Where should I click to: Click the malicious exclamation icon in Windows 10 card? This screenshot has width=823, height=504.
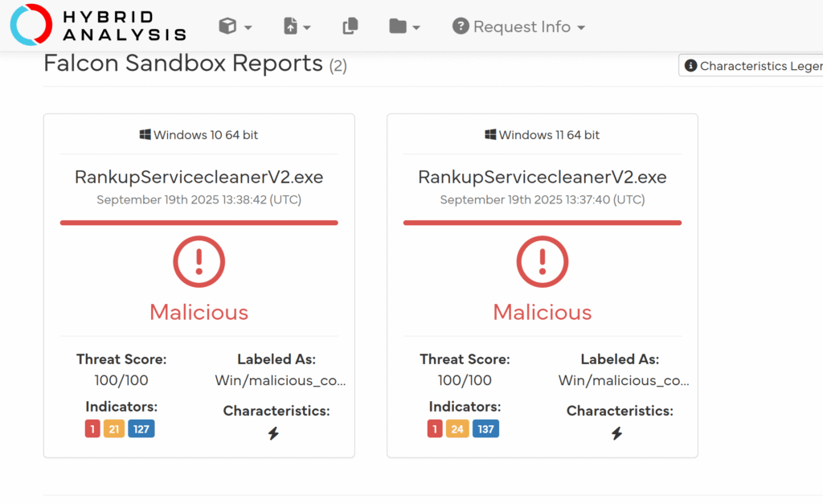(x=199, y=261)
